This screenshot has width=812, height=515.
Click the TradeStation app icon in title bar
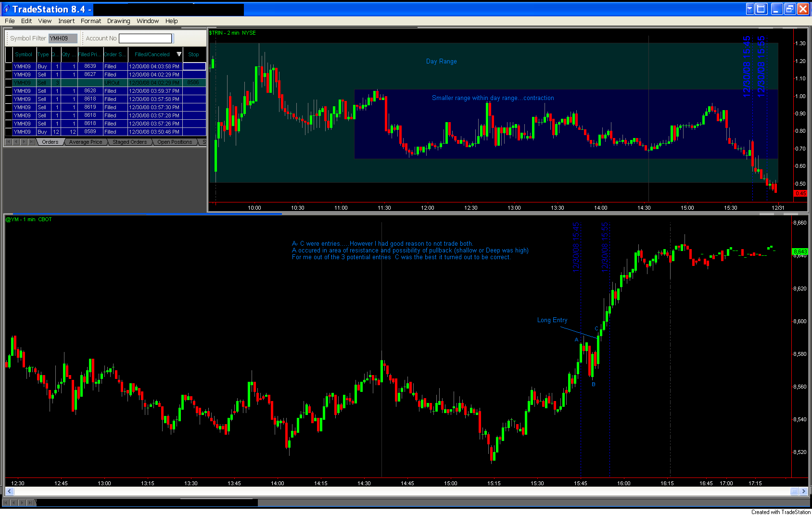(x=6, y=9)
